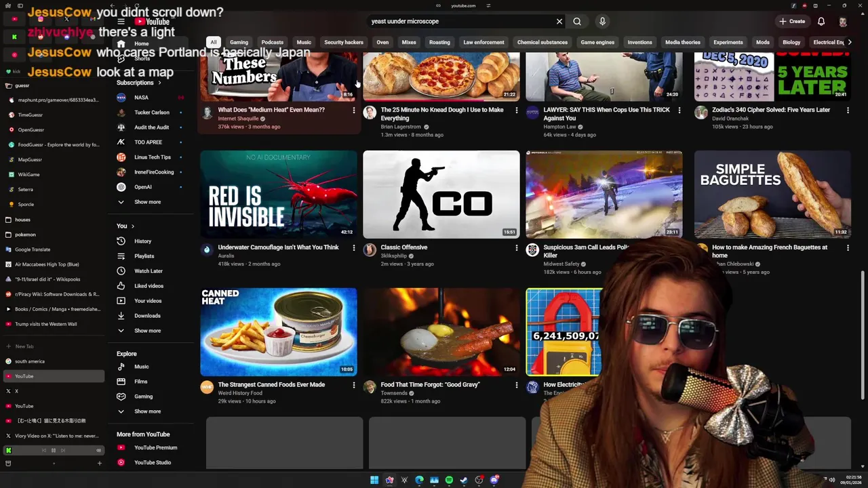
Task: Open Discord from the taskbar
Action: 494,480
